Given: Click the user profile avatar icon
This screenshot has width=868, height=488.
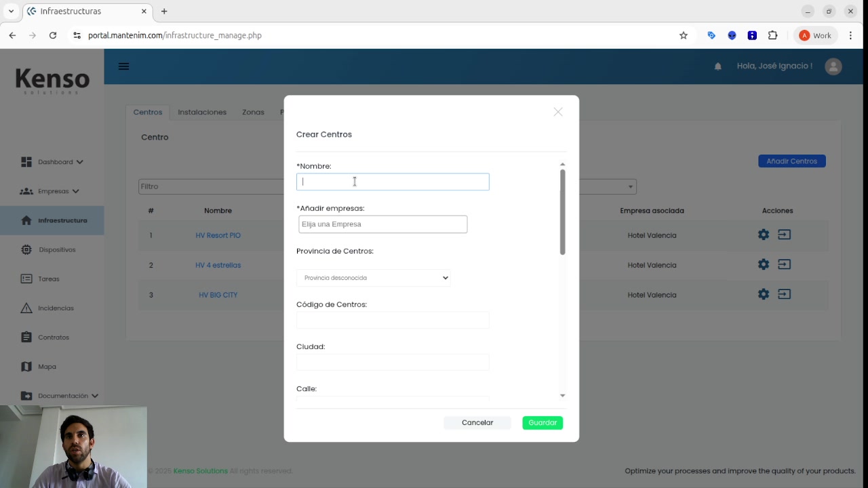Looking at the screenshot, I should [x=833, y=66].
